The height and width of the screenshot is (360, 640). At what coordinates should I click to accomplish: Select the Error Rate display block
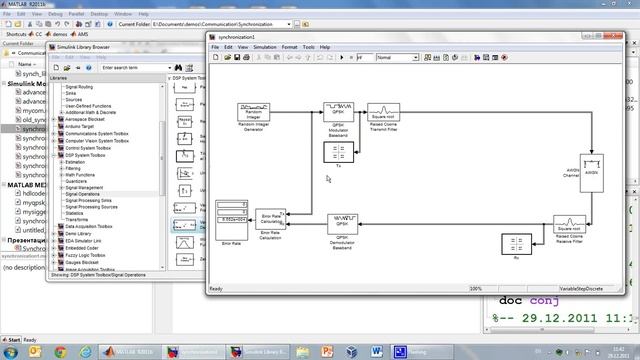click(x=231, y=220)
